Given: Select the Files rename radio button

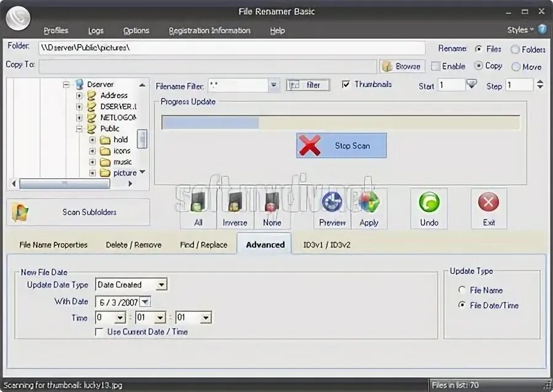Looking at the screenshot, I should tap(478, 49).
